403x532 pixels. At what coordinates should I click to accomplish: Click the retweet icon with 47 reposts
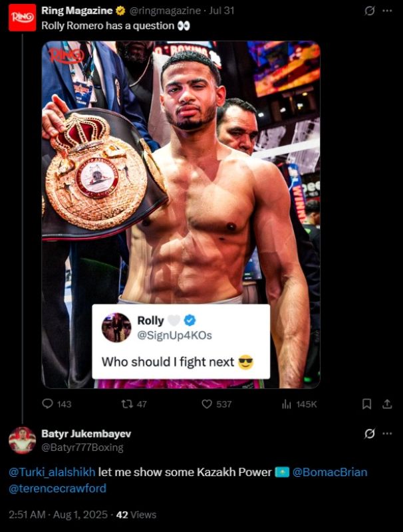[x=127, y=404]
